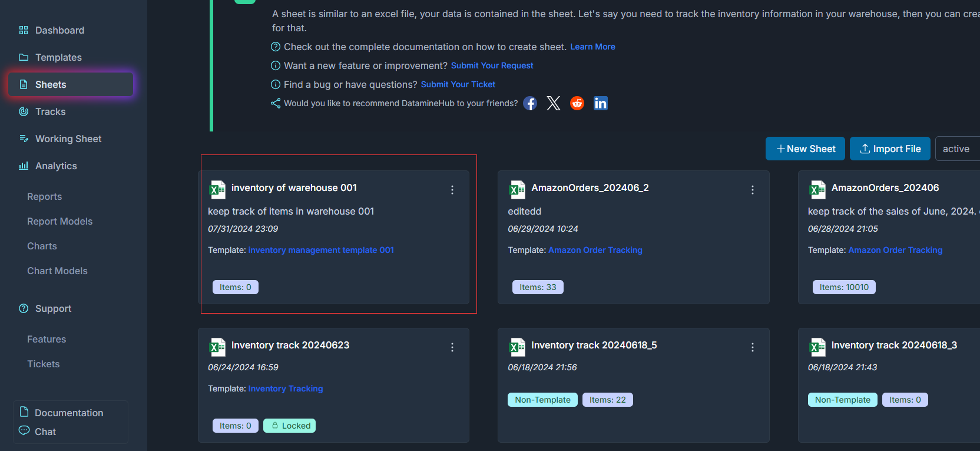Image resolution: width=980 pixels, height=451 pixels.
Task: Click the Locked badge on Inventory track 20240623
Action: (x=289, y=426)
